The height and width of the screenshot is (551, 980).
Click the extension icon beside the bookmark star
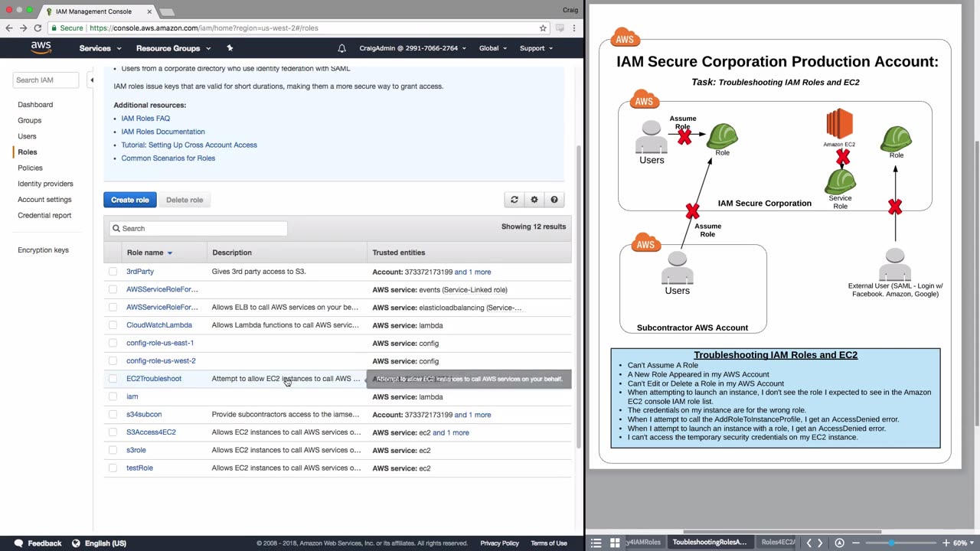(x=560, y=28)
